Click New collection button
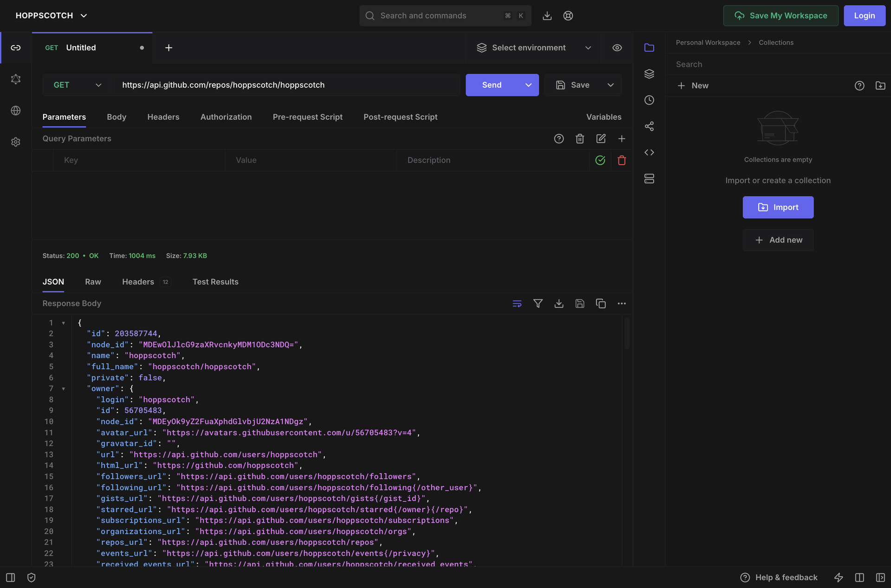Viewport: 891px width, 588px height. pos(693,86)
